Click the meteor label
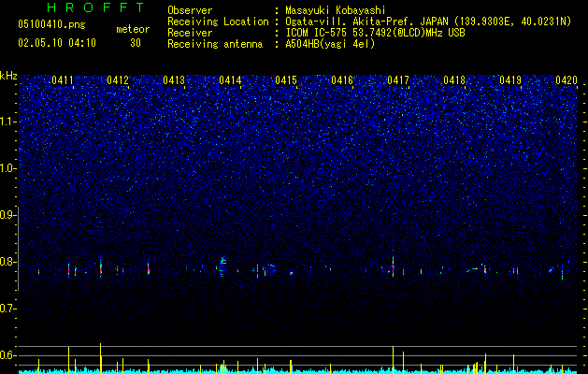588x374 pixels. pyautogui.click(x=133, y=29)
